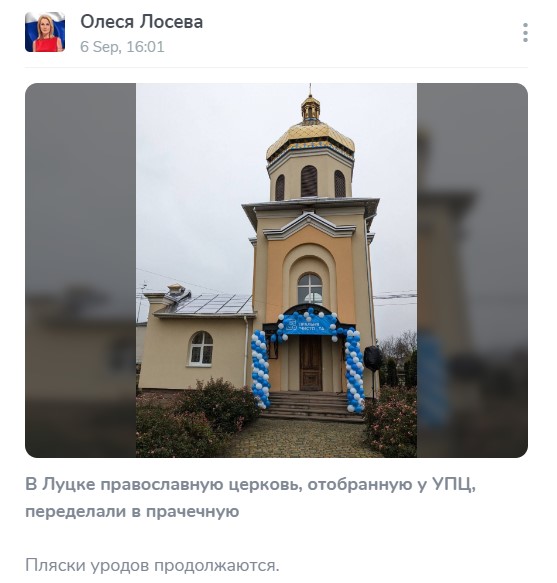Click the right blue-white balloon column
Screen dimensions: 557x583
(355, 371)
